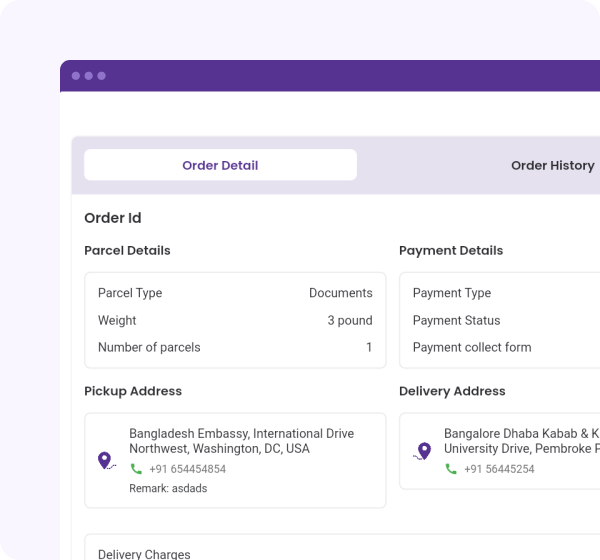Click the delivery location pin icon

423,451
